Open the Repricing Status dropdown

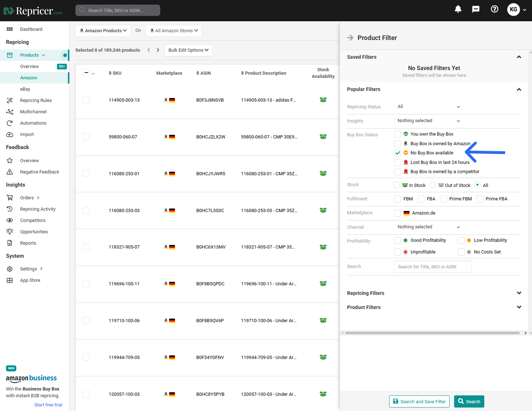pos(429,107)
